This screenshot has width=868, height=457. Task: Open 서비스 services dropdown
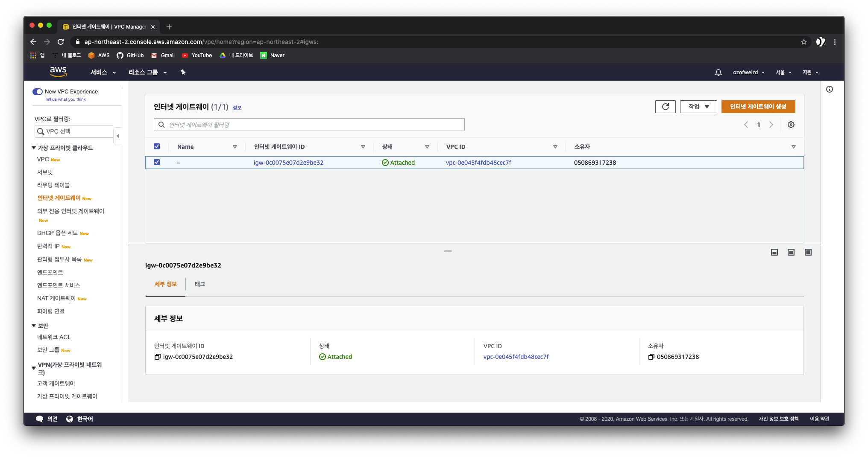pyautogui.click(x=103, y=73)
